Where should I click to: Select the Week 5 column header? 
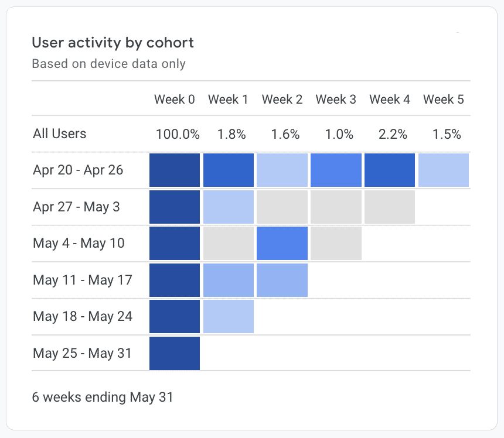(x=444, y=100)
